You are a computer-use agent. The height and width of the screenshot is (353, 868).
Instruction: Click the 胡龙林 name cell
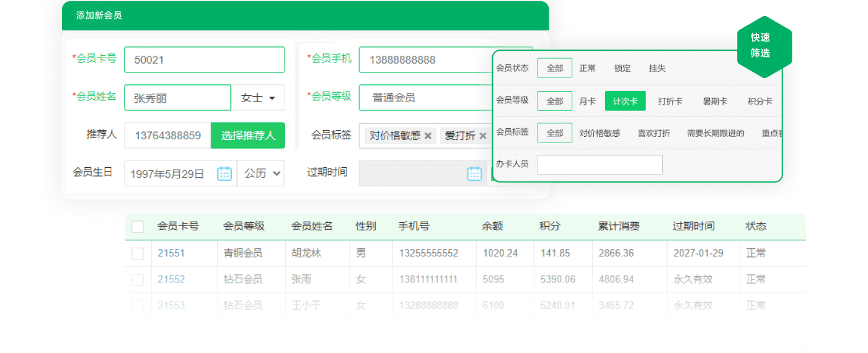tap(306, 253)
